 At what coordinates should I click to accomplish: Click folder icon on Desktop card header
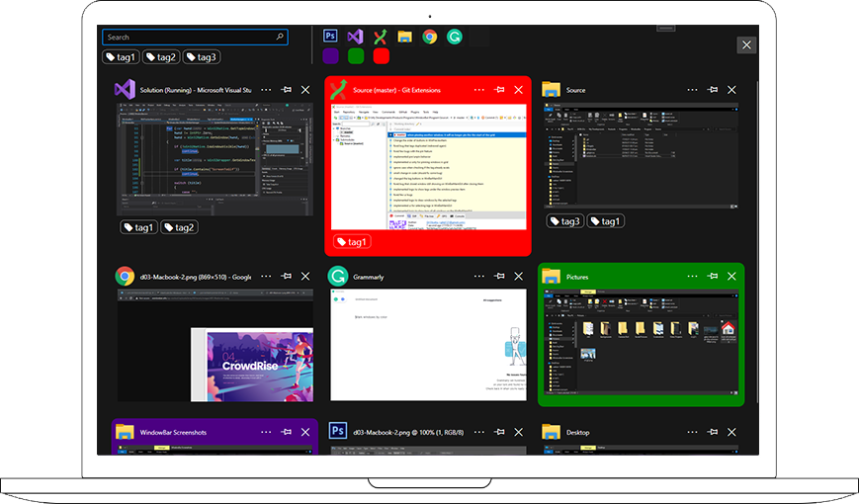551,432
